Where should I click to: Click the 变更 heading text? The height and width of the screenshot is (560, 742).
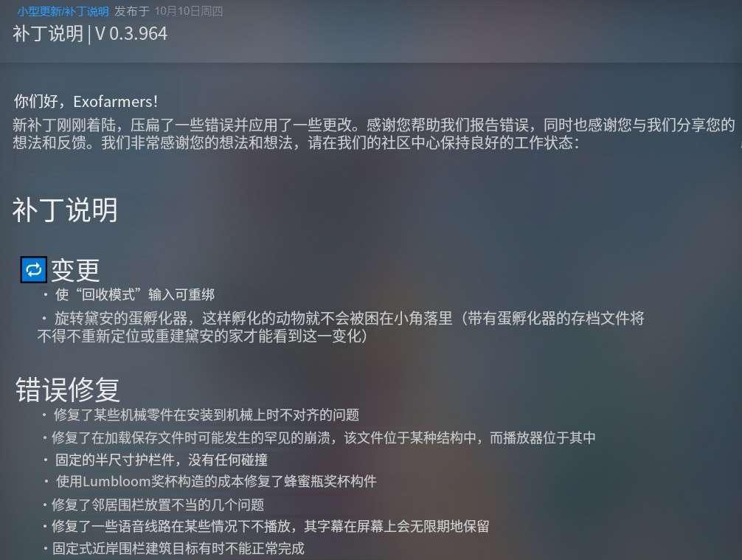pyautogui.click(x=75, y=270)
